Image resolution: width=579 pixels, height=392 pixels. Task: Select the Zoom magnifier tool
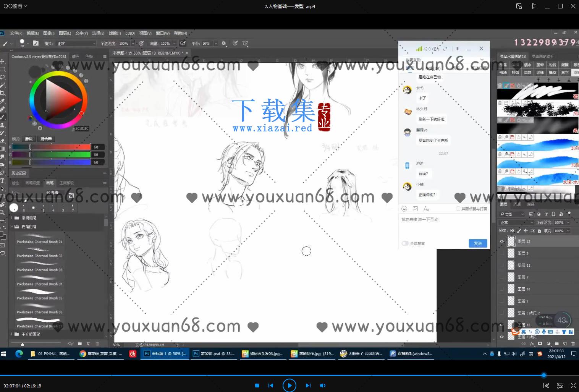[x=2, y=212]
